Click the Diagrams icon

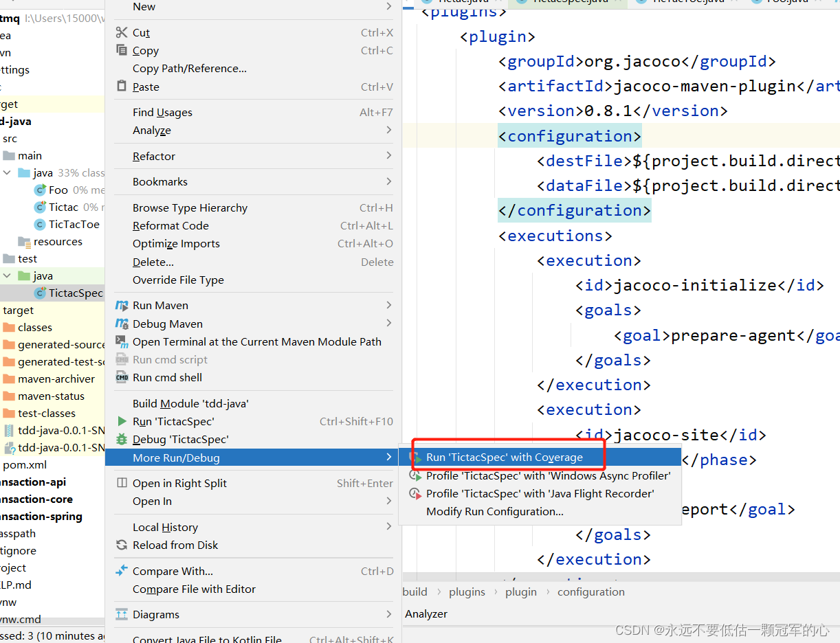click(122, 614)
